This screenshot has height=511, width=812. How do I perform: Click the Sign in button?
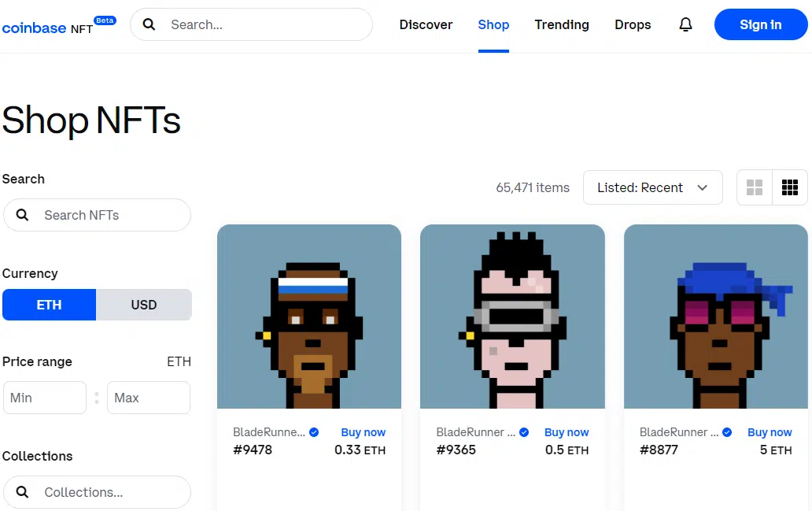[761, 24]
